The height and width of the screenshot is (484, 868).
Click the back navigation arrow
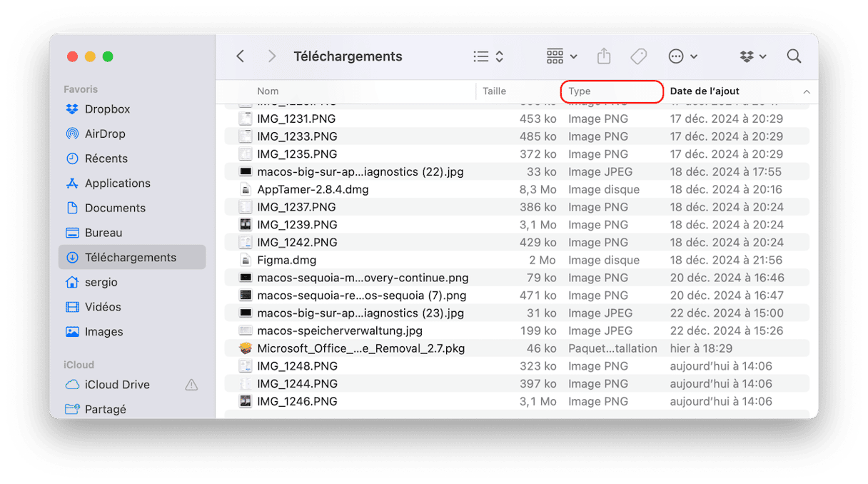[241, 56]
